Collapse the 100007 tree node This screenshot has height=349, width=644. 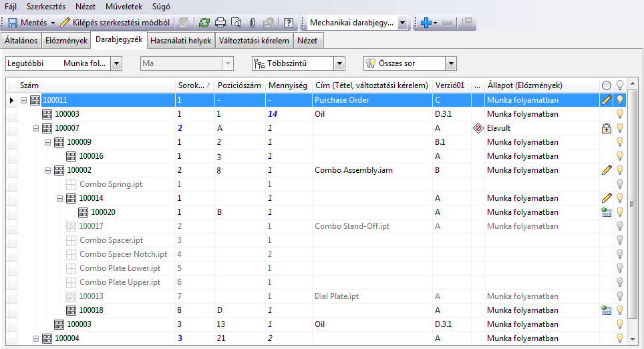pyautogui.click(x=35, y=128)
